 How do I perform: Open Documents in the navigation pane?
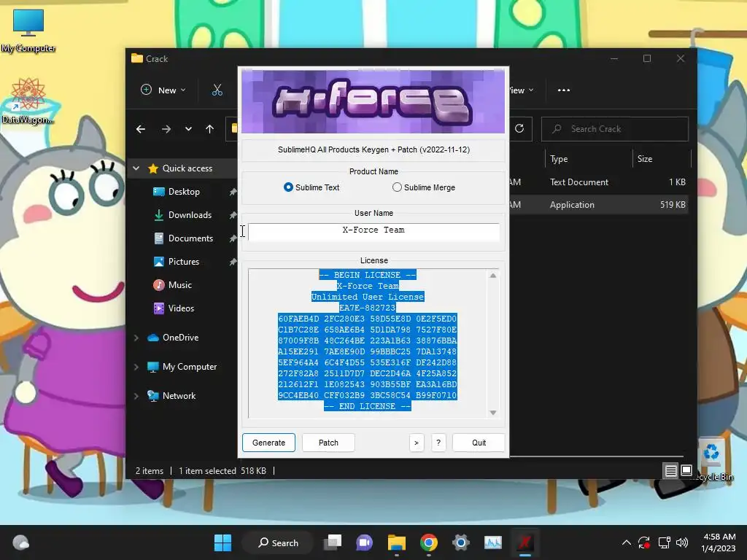tap(190, 238)
